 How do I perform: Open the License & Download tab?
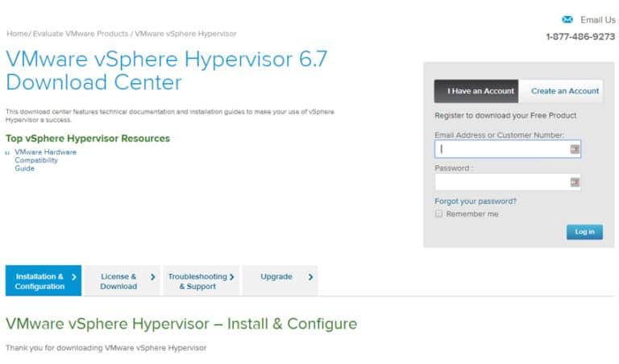[123, 281]
